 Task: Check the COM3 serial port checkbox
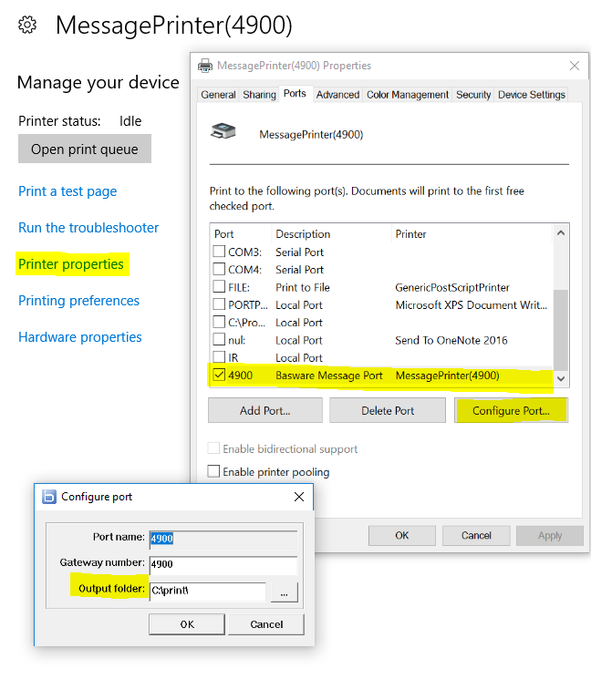pyautogui.click(x=219, y=252)
